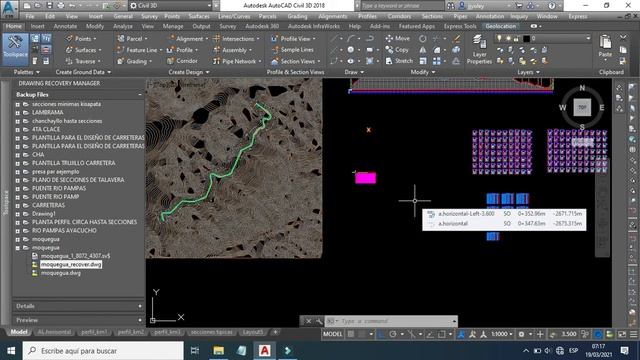Screen dimensions: 640x360
Task: Click the Intersections tool icon
Action: pos(217,39)
